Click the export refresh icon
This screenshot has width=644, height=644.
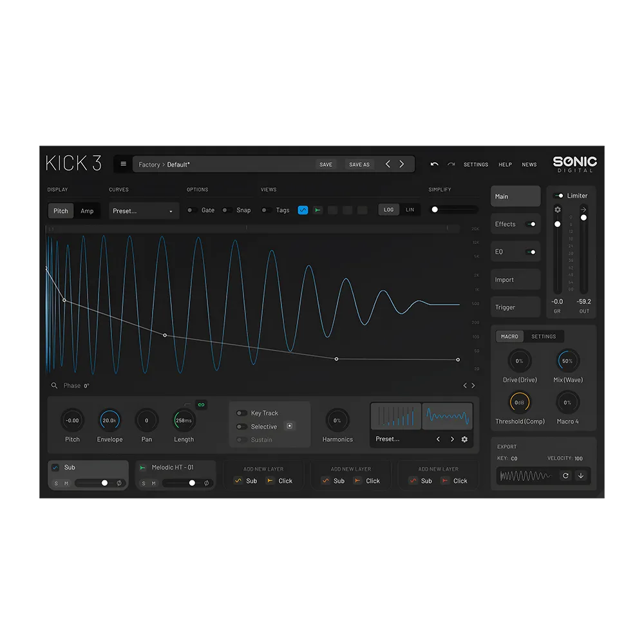pos(565,476)
